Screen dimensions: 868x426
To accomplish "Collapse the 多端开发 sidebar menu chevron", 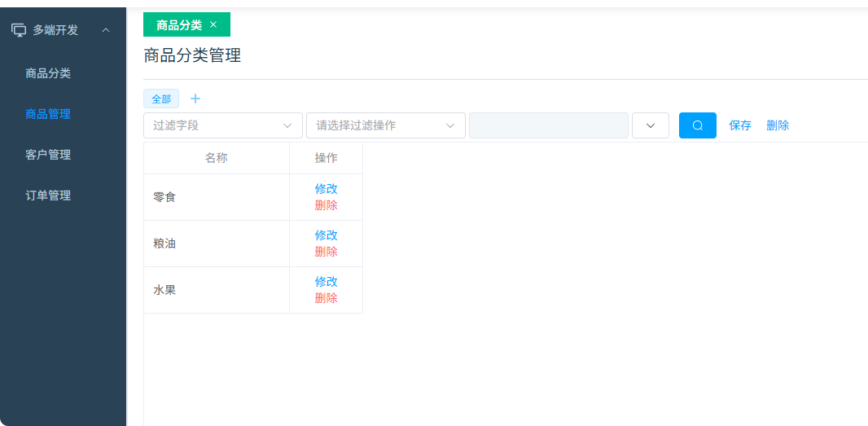I will pos(106,30).
